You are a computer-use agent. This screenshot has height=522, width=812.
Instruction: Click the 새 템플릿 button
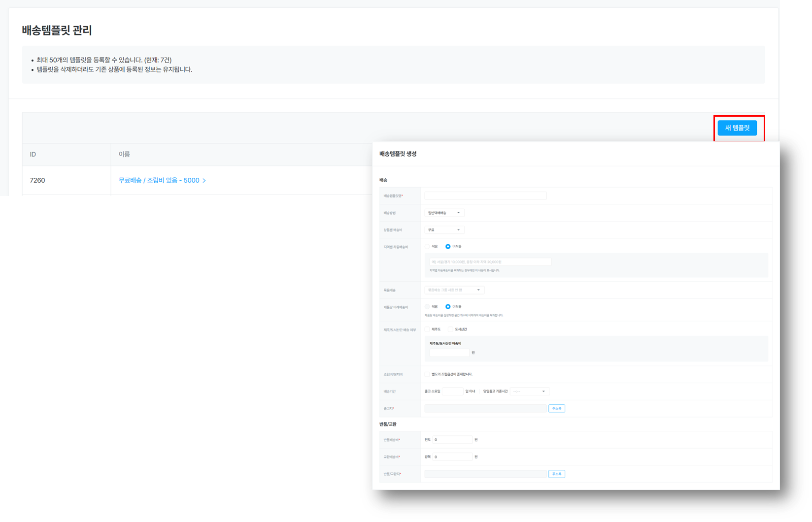(737, 128)
